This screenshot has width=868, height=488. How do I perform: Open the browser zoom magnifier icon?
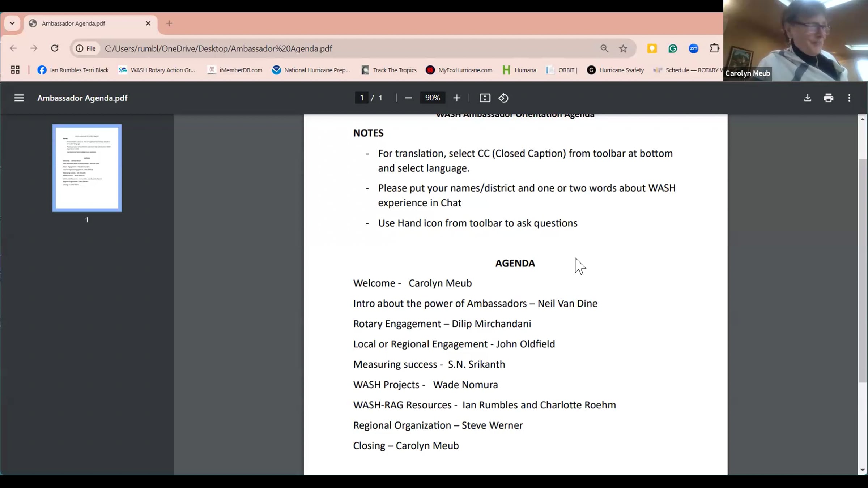604,48
